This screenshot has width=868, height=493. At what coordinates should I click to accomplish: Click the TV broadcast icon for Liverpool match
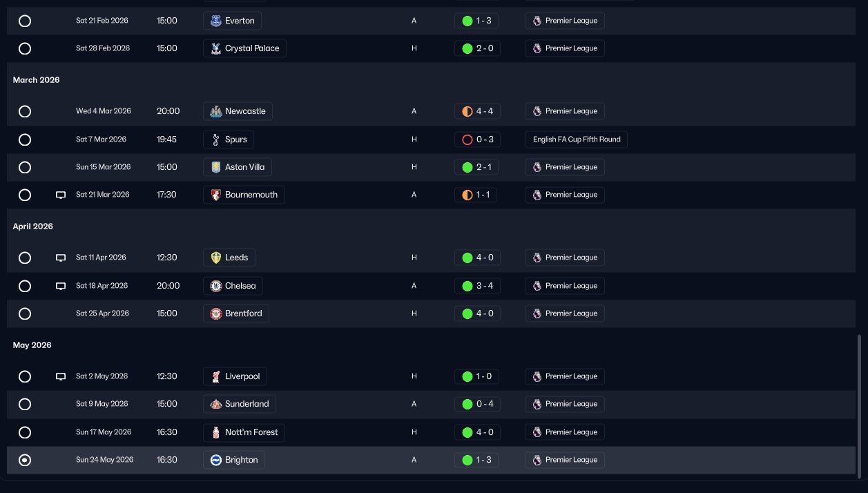tap(61, 376)
